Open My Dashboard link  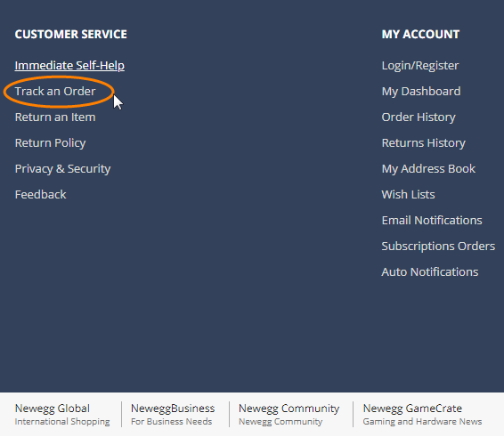(x=421, y=92)
